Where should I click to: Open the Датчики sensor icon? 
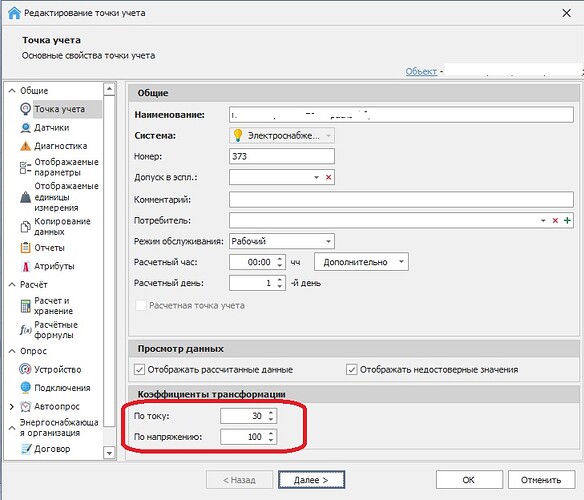25,128
